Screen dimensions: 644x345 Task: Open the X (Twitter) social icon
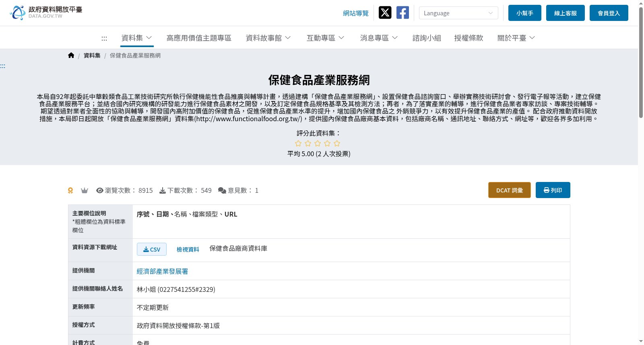[x=385, y=13]
